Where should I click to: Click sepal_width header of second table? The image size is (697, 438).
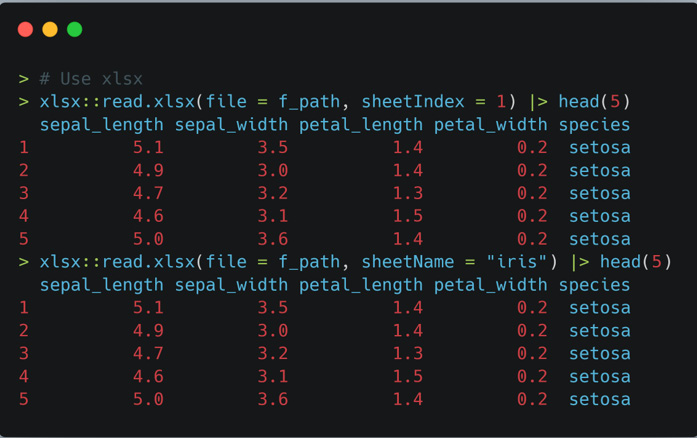[231, 285]
